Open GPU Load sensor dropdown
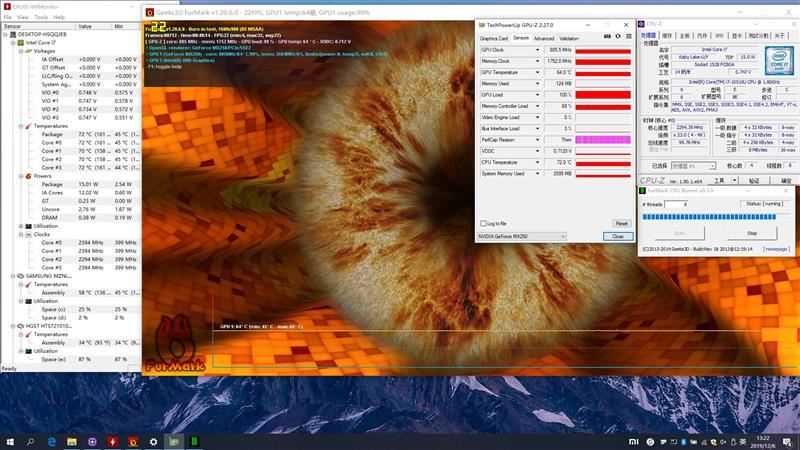 point(537,95)
